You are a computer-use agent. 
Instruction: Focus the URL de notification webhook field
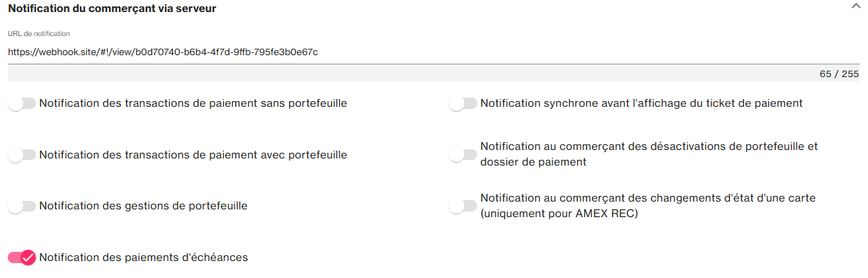pos(433,52)
